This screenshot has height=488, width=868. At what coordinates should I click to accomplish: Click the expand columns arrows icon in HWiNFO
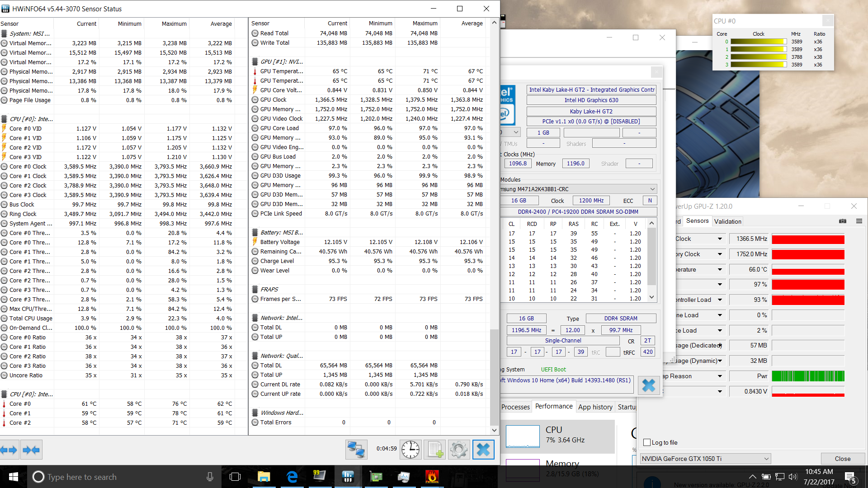(x=9, y=450)
